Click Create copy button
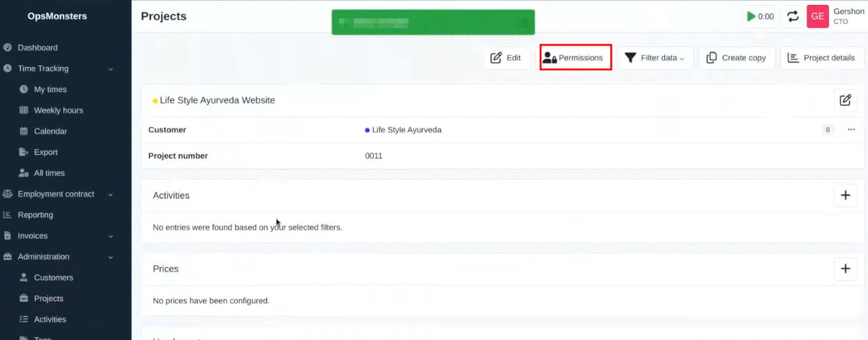 point(737,58)
